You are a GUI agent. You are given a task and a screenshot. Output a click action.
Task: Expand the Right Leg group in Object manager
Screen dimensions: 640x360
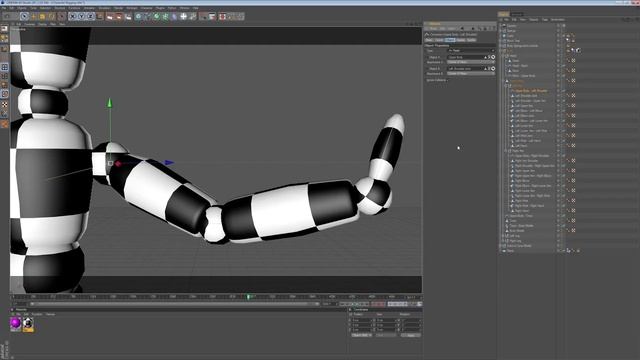pos(504,241)
